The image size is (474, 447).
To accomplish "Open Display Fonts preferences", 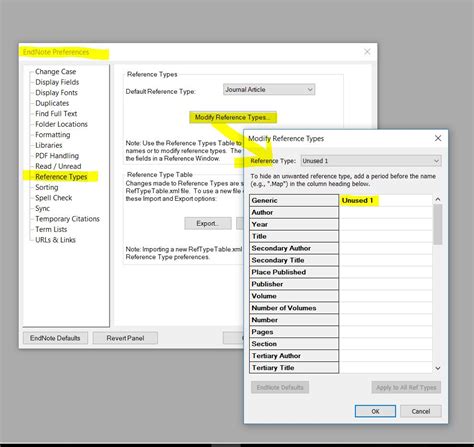I will point(56,93).
